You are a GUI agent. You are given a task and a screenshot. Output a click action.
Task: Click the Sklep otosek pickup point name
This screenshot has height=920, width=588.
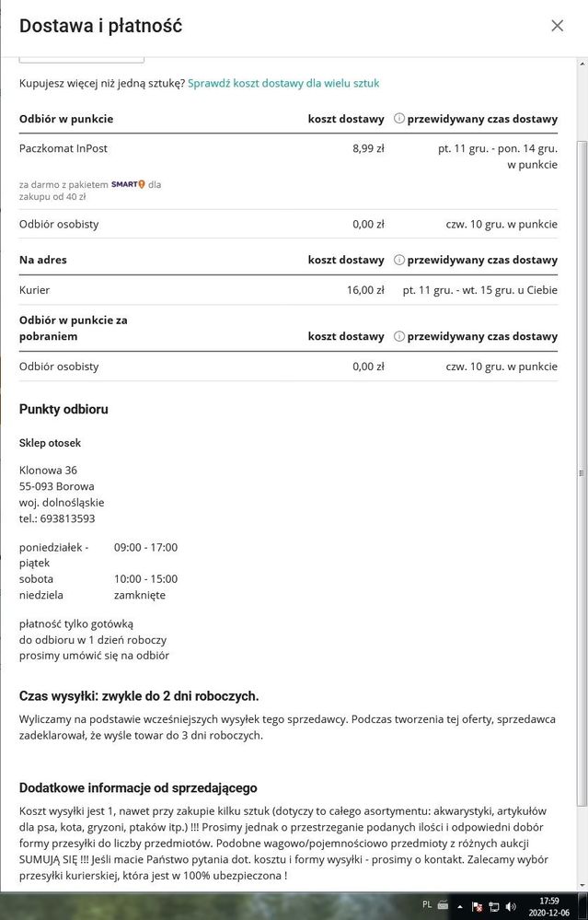point(50,443)
